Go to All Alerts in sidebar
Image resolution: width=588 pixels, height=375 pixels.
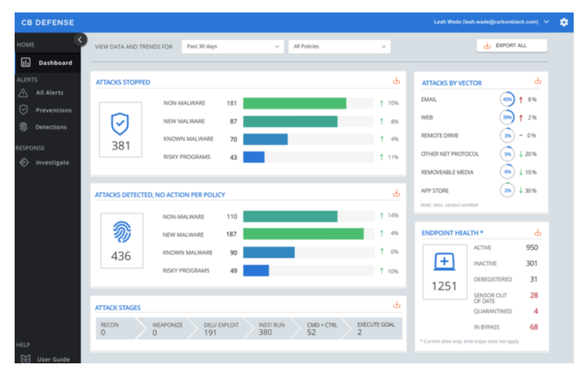(x=49, y=93)
